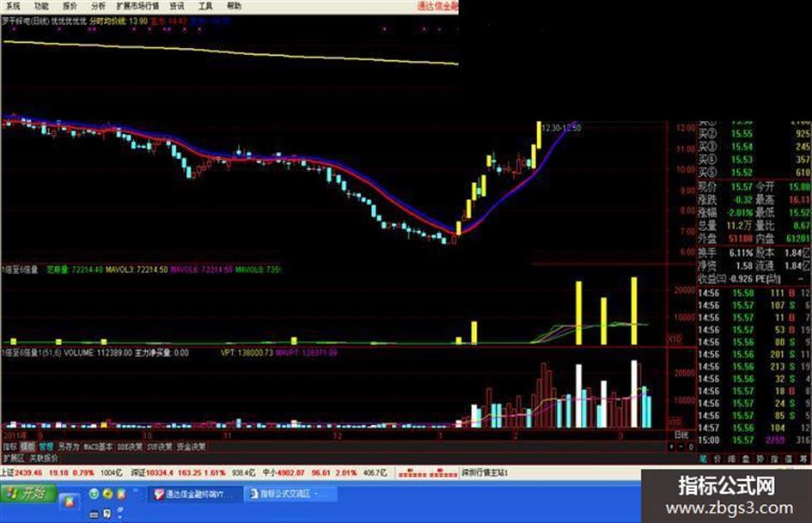This screenshot has height=523, width=812.
Task: Click the question mark icon in the taskbar
Action: tap(107, 514)
